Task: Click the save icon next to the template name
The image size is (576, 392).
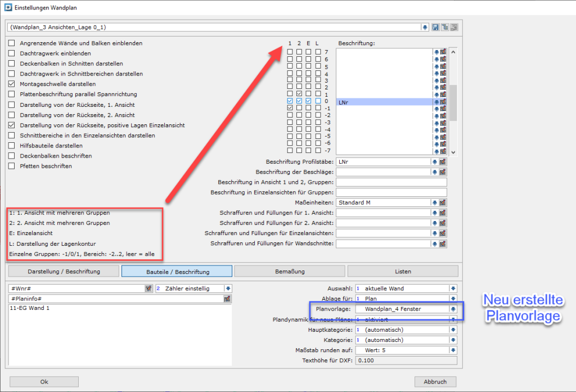Action: (435, 27)
